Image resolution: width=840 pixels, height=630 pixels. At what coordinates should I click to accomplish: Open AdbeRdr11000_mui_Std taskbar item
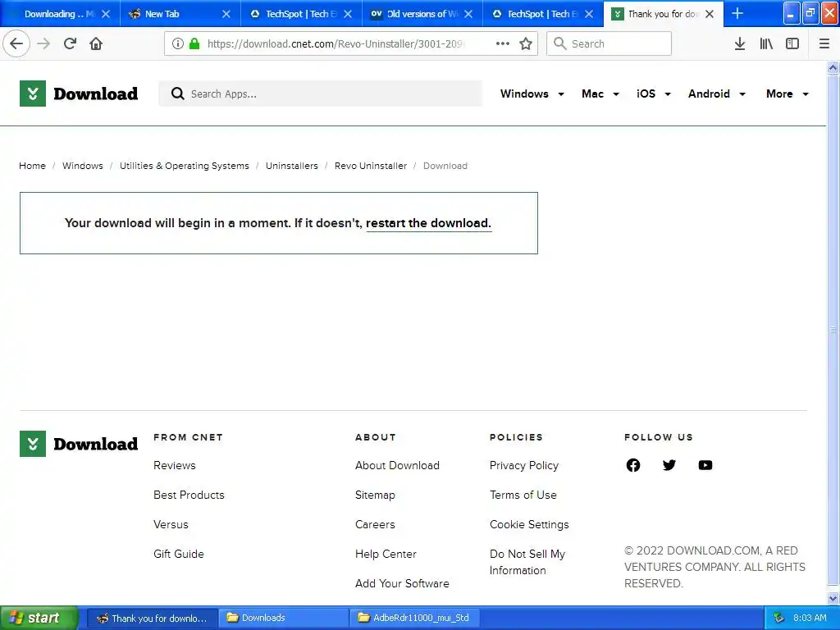point(414,618)
